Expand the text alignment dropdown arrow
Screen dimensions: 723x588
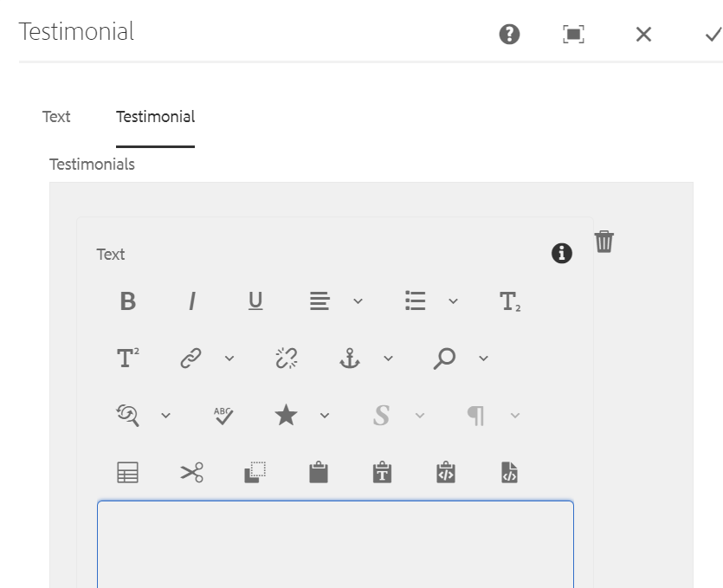point(358,301)
